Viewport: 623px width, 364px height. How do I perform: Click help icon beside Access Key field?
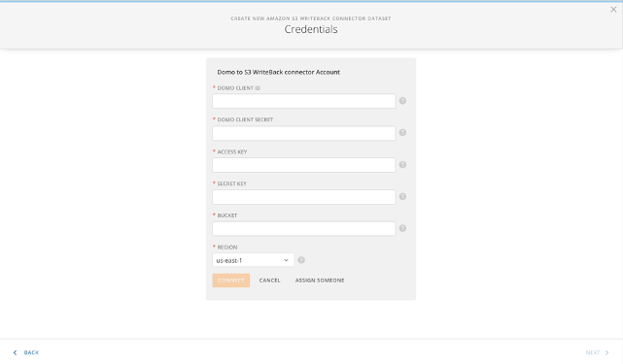(x=402, y=165)
